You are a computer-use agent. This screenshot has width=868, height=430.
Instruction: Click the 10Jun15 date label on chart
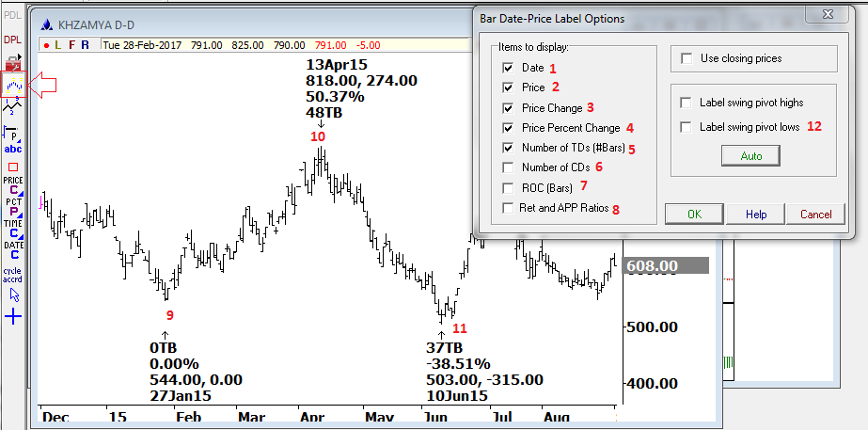tap(457, 395)
